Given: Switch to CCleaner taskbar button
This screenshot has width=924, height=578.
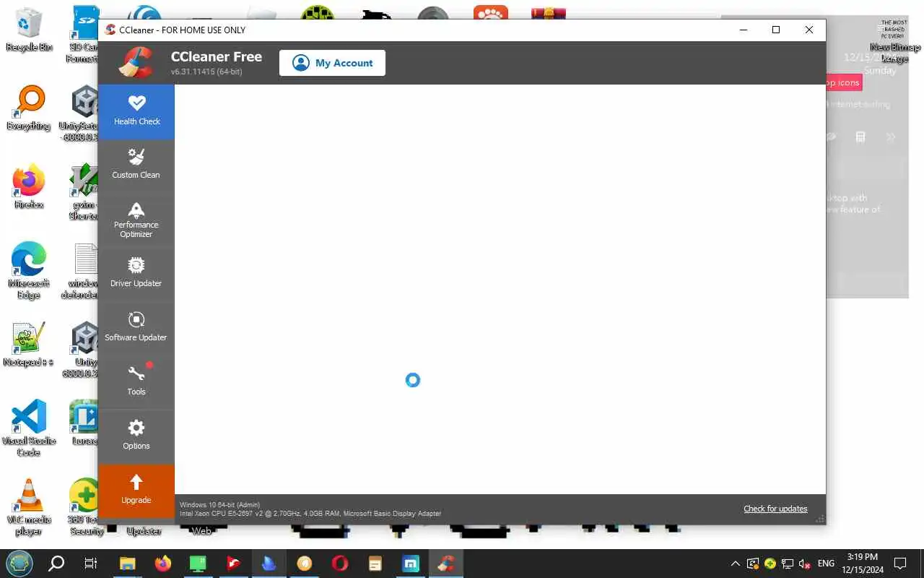Looking at the screenshot, I should click(446, 564).
